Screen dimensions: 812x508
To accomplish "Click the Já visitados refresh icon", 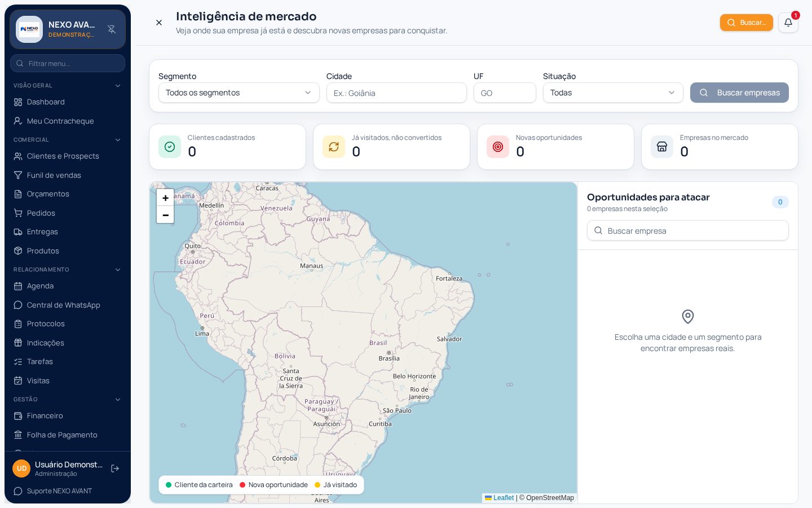I will (x=334, y=147).
